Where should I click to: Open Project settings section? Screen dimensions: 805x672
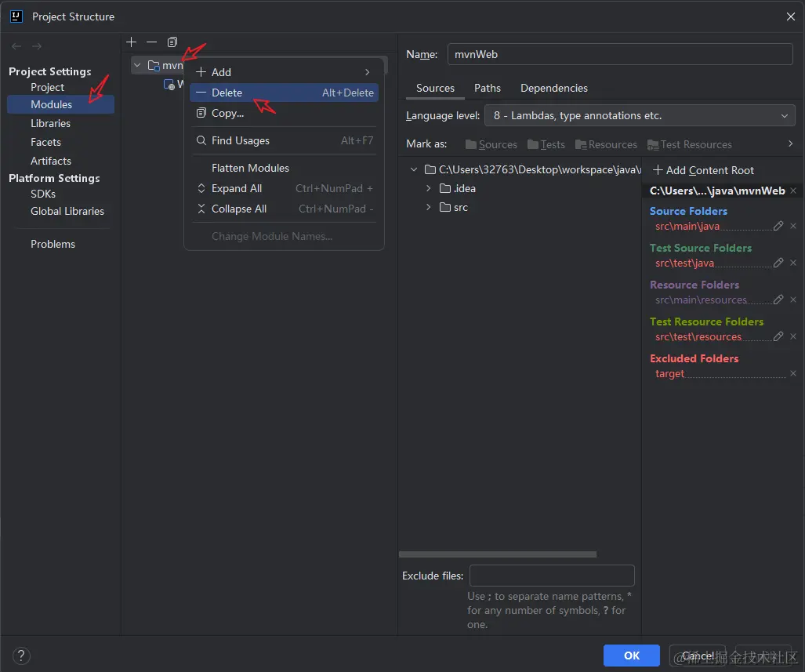(x=47, y=87)
